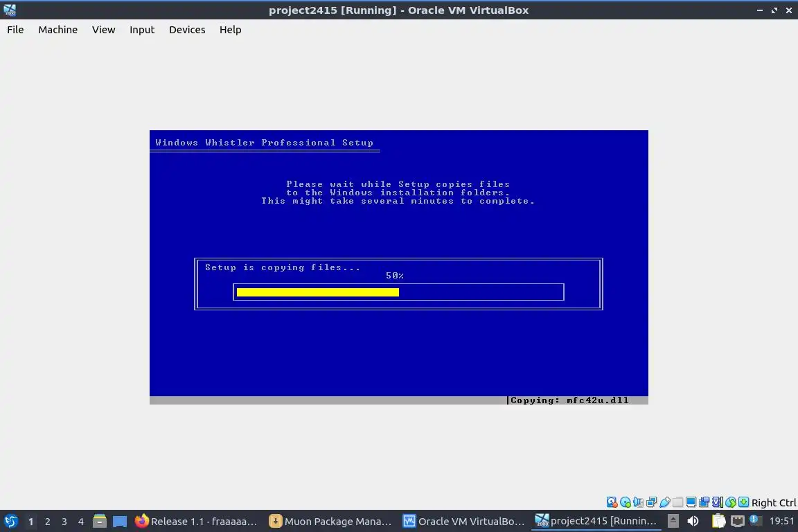Maximize the VirtualBox VM window
The width and height of the screenshot is (798, 532).
point(774,10)
